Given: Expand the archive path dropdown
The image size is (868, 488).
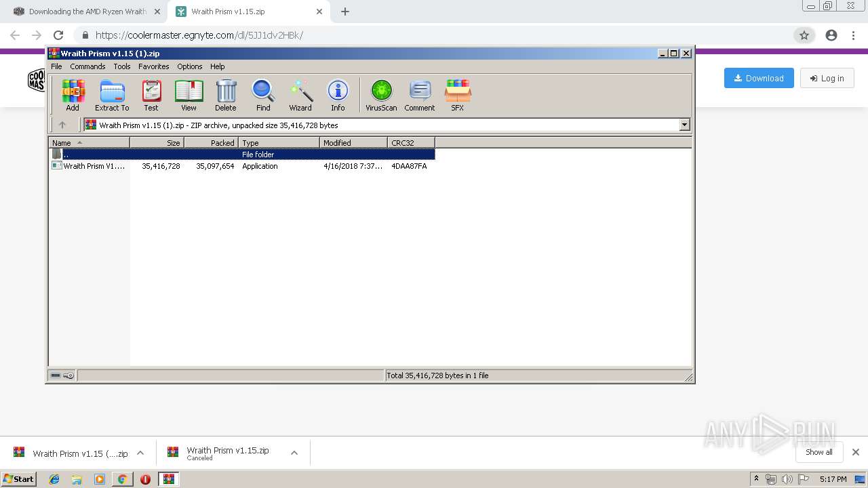Looking at the screenshot, I should tap(684, 125).
